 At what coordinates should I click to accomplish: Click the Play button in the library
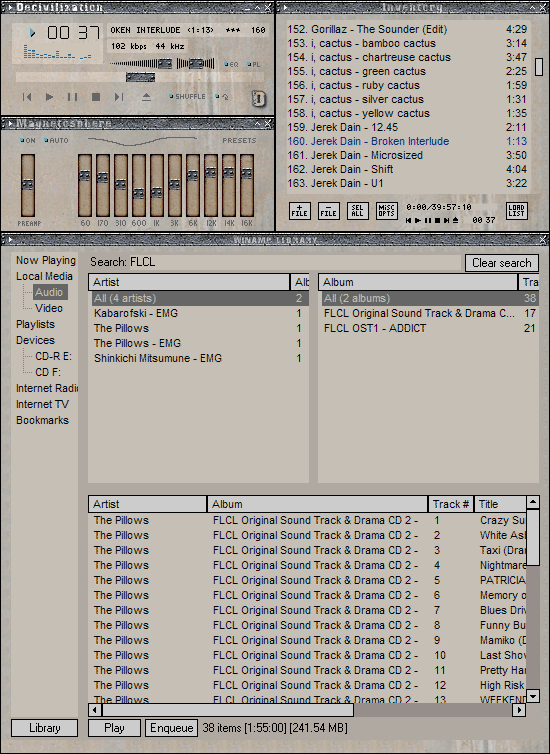pyautogui.click(x=114, y=728)
